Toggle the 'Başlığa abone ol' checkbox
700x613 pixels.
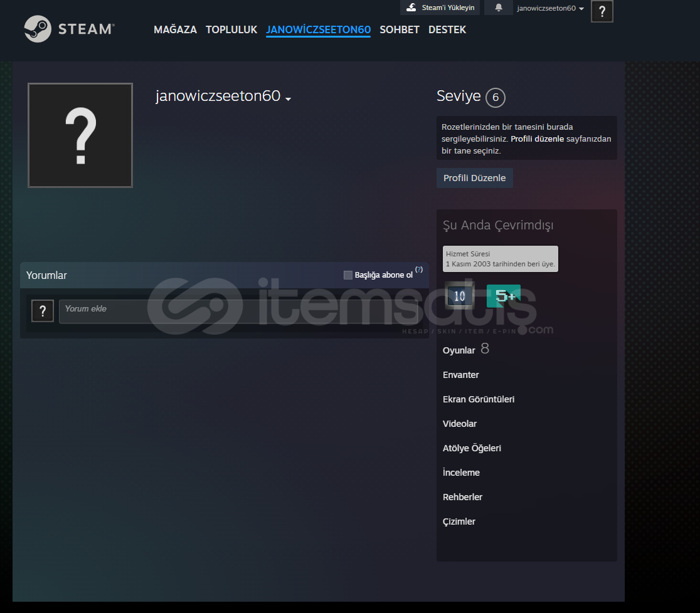[x=347, y=275]
